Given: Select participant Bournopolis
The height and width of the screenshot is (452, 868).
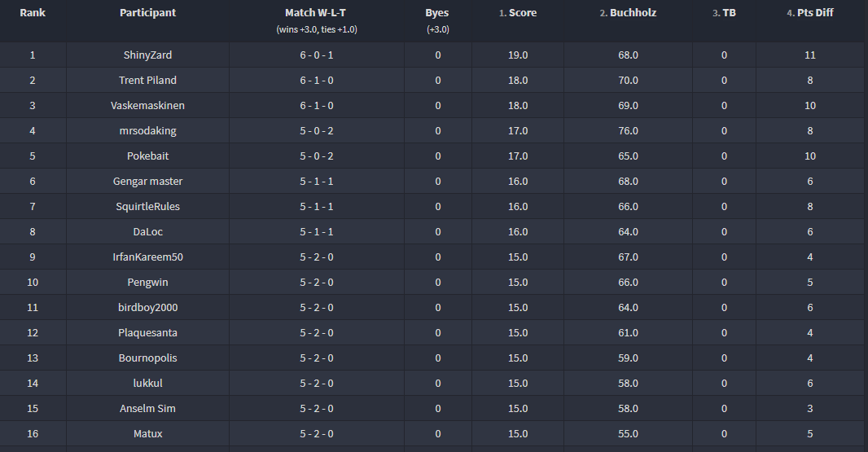Looking at the screenshot, I should click(148, 358).
